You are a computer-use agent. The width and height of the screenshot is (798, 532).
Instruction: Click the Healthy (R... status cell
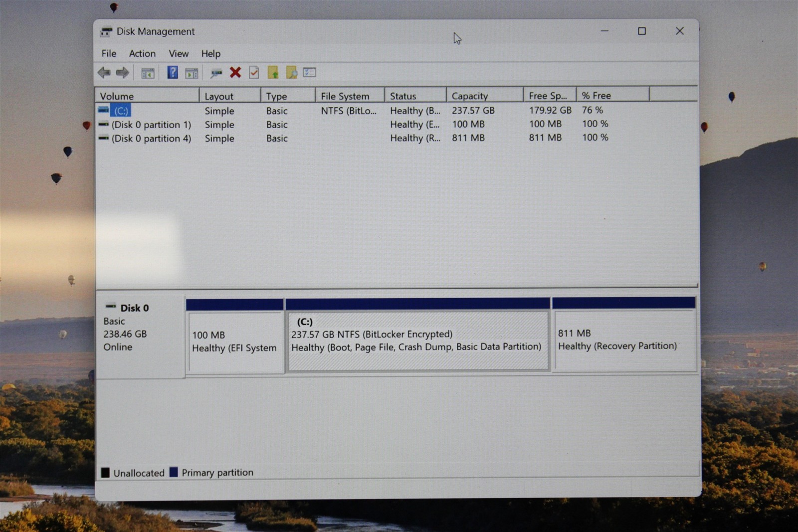tap(415, 138)
